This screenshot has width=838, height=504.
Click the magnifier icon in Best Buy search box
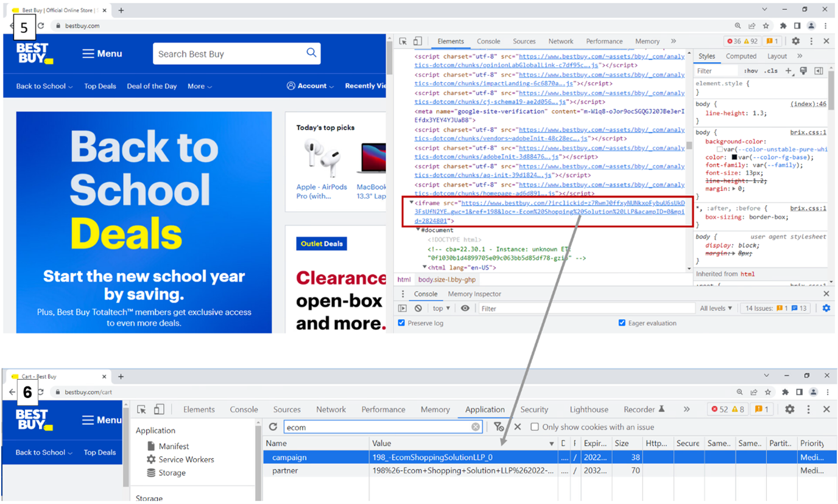pos(311,53)
